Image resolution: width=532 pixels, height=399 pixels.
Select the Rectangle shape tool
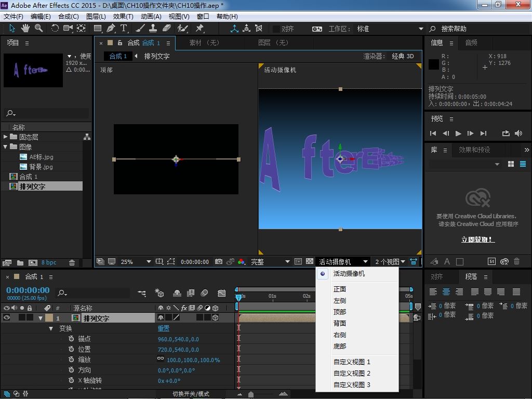point(98,28)
